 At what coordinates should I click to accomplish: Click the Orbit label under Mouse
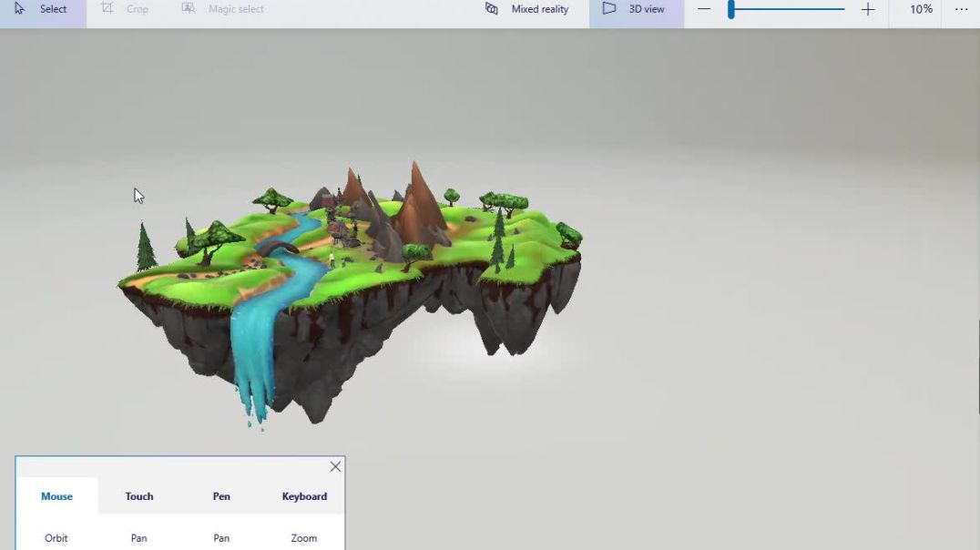[x=56, y=538]
